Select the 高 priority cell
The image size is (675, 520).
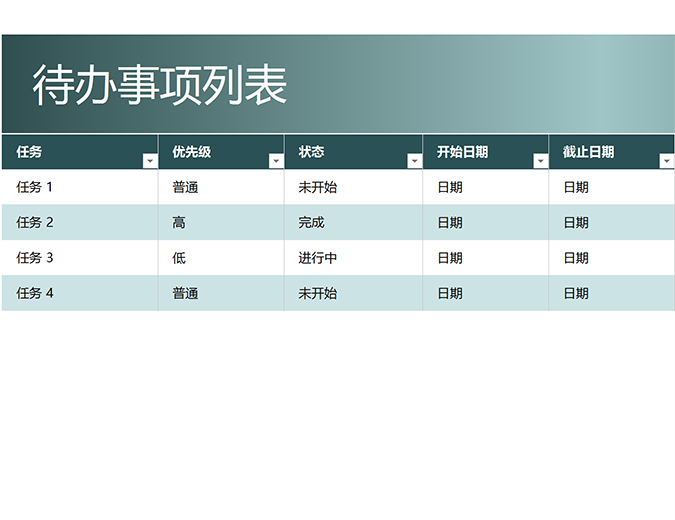point(221,223)
